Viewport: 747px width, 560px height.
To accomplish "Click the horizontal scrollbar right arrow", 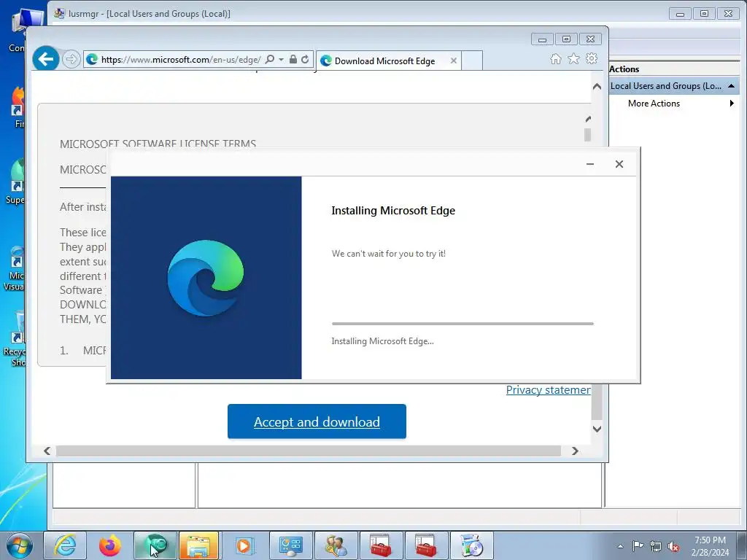I will click(x=575, y=451).
